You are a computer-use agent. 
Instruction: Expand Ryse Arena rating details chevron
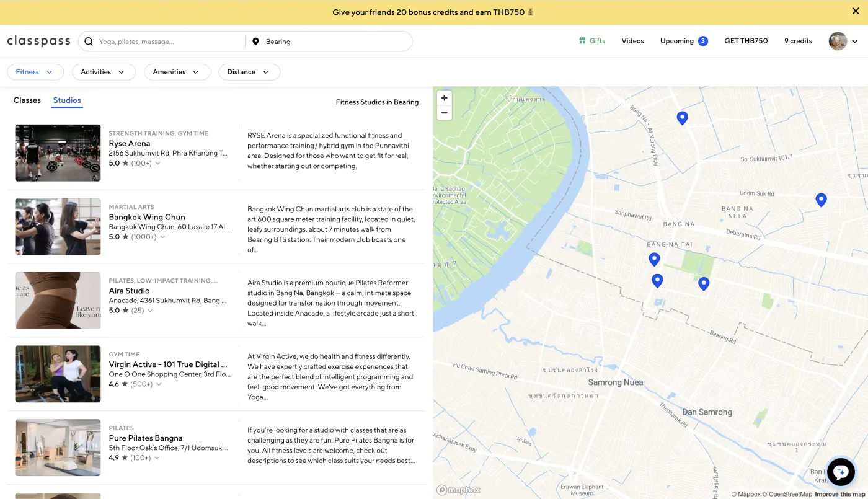point(158,164)
